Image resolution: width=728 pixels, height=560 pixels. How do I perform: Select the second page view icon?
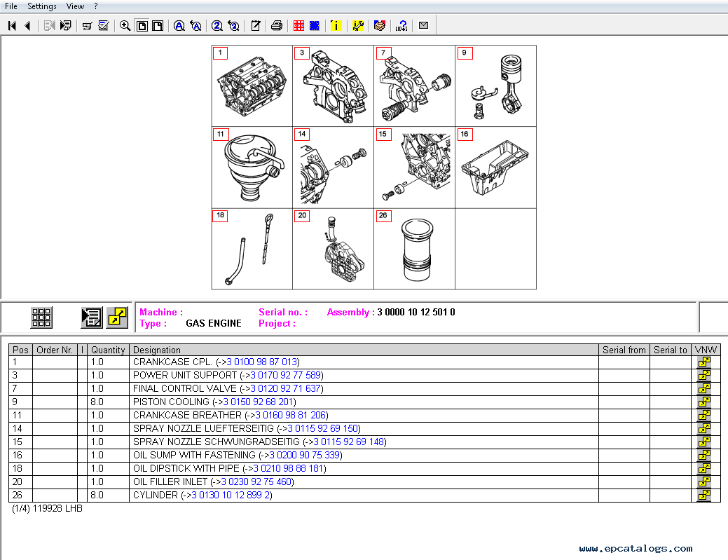pyautogui.click(x=158, y=26)
